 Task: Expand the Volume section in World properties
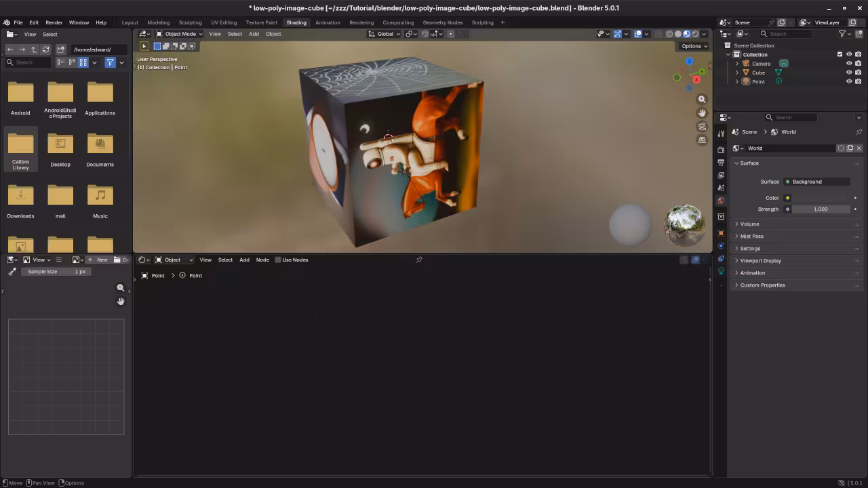tap(749, 224)
